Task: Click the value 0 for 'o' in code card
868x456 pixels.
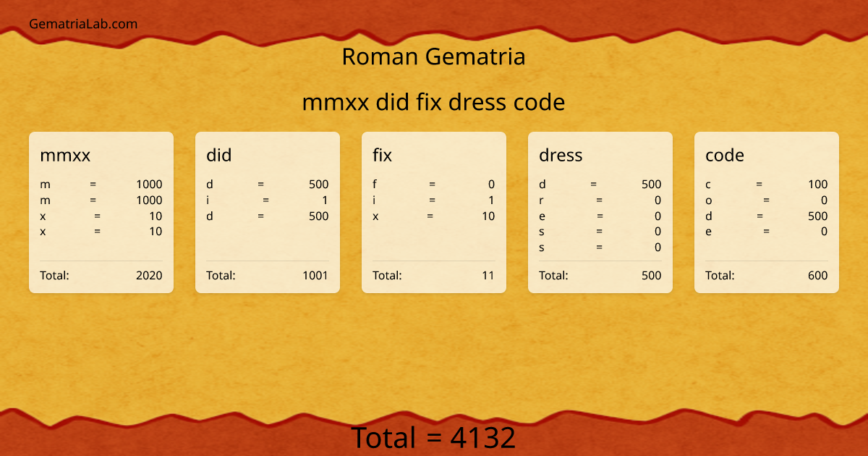Action: click(x=825, y=200)
